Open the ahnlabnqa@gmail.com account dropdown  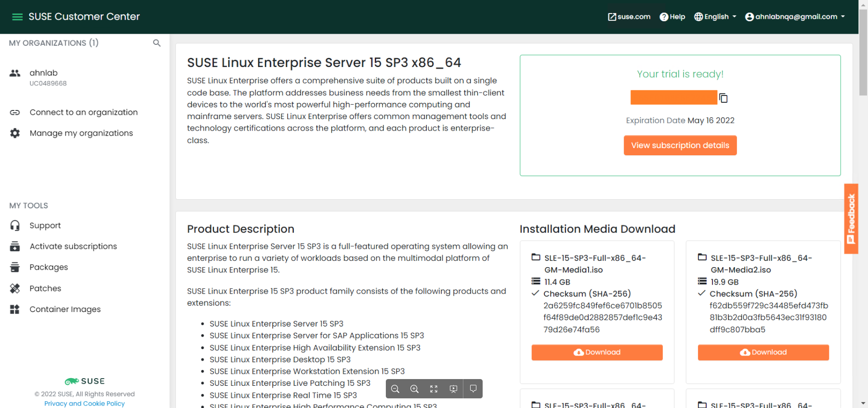tap(795, 17)
